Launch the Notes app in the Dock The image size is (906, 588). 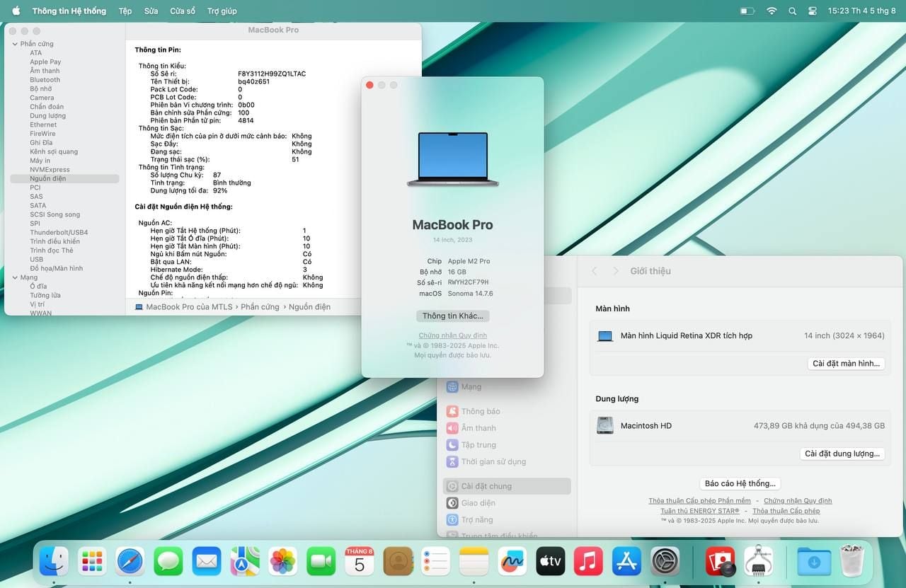(x=474, y=561)
